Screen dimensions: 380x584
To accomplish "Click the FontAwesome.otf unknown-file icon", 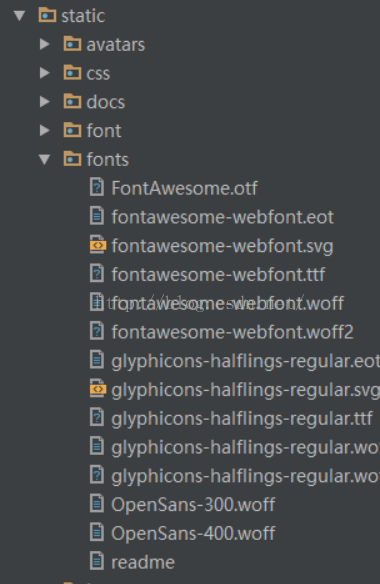I will 97,187.
